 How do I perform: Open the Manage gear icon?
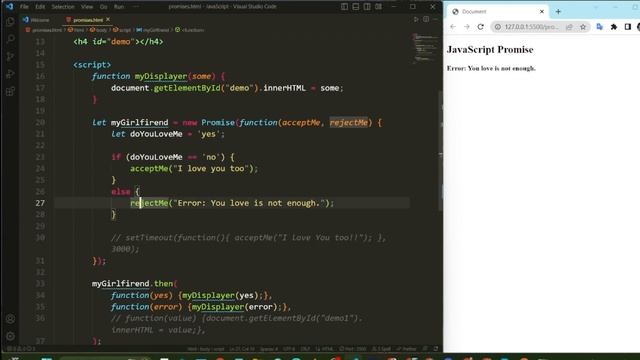[x=10, y=336]
